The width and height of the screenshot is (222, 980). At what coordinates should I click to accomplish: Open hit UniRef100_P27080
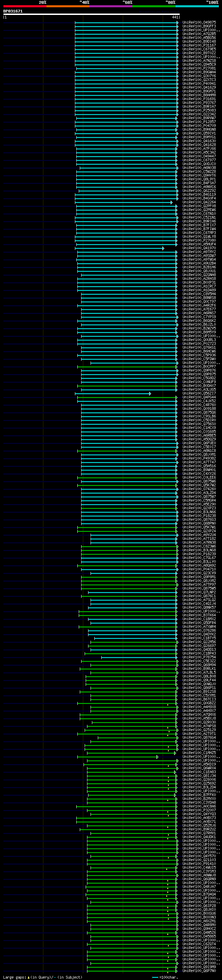coord(199,241)
